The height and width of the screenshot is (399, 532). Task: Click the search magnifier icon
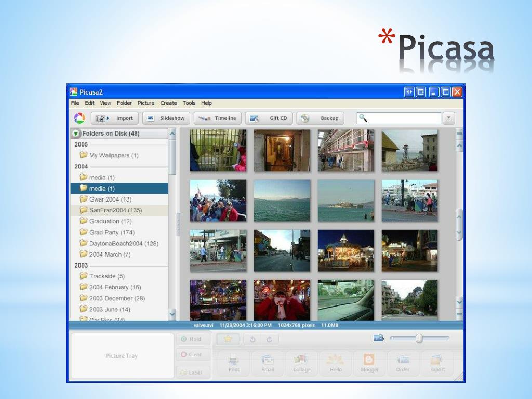click(363, 118)
